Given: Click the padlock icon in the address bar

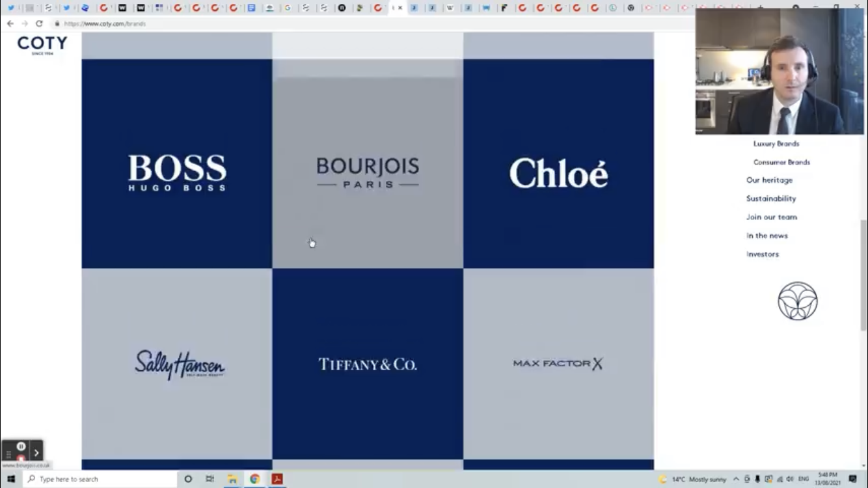Looking at the screenshot, I should (x=57, y=23).
